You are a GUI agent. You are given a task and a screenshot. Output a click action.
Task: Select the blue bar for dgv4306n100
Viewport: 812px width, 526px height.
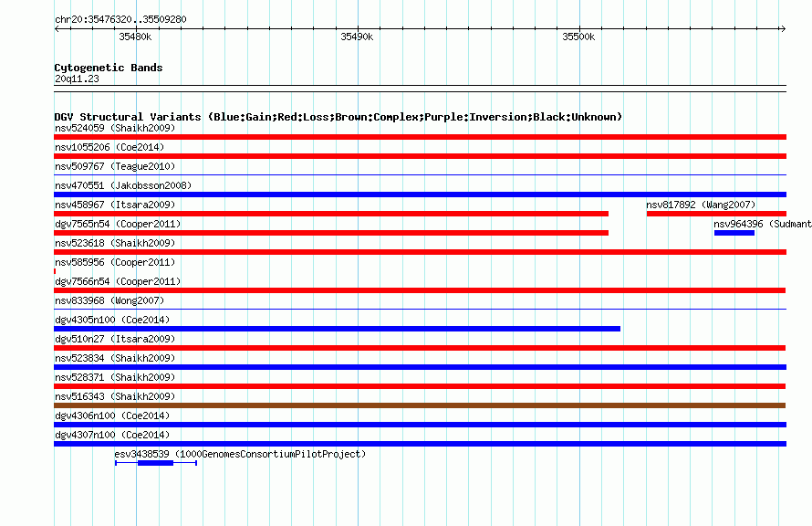click(420, 425)
